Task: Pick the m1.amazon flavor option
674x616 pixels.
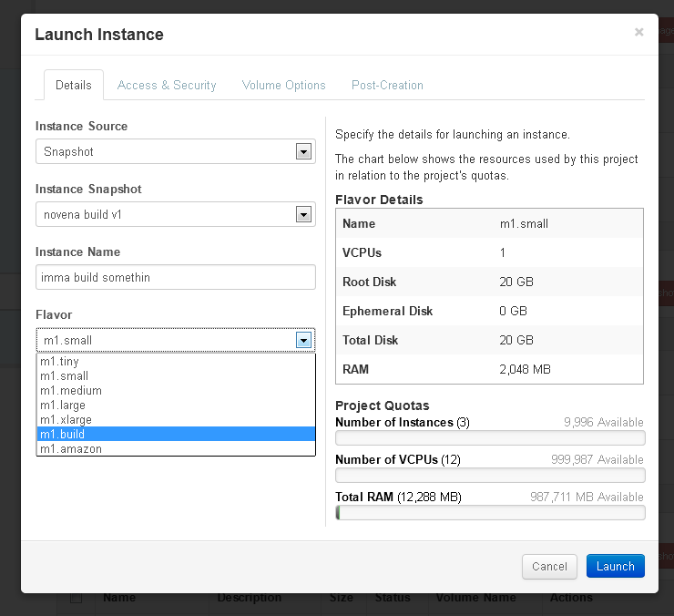Action: point(176,448)
